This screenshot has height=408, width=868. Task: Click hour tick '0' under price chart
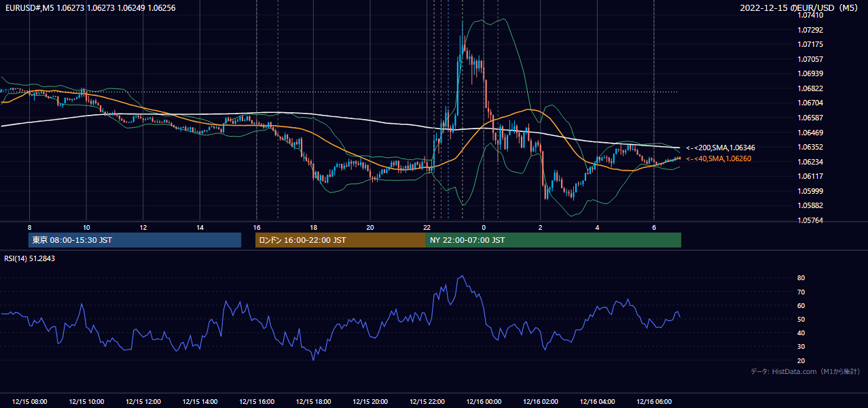point(484,227)
